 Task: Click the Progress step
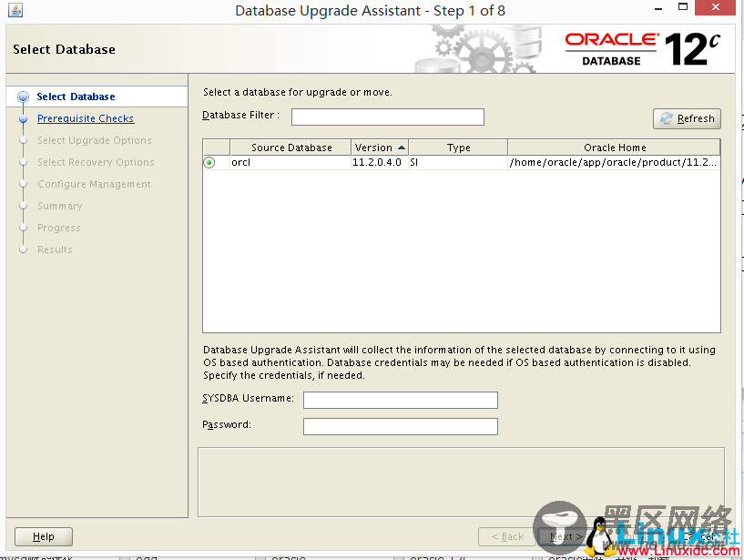coord(59,228)
